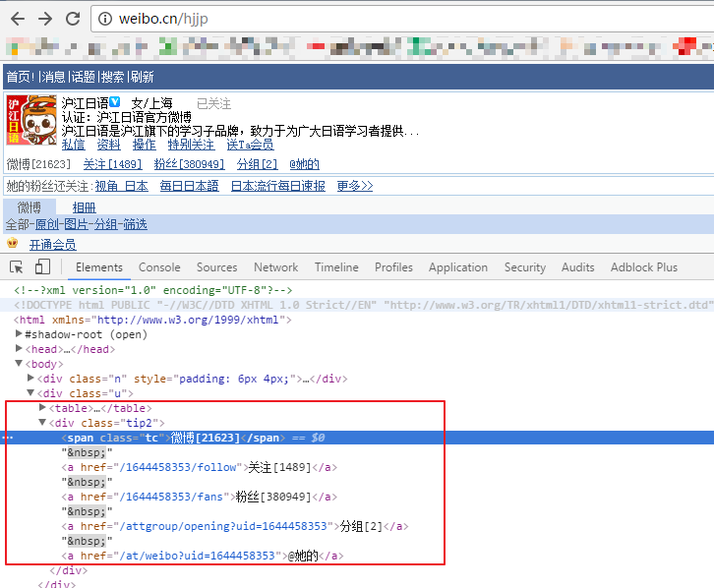Select the /1644458353/follow anchor line
714x588 pixels.
click(x=199, y=467)
